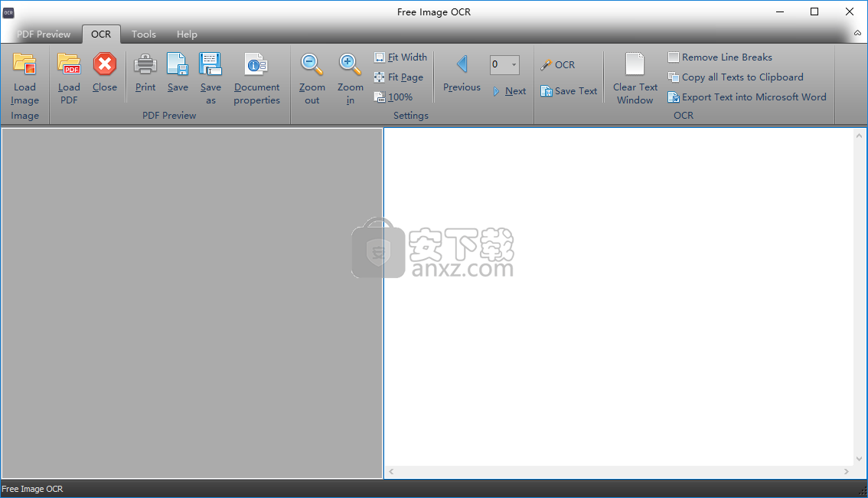Run OCR on the image
Viewport: 868px width, 498px height.
click(558, 65)
